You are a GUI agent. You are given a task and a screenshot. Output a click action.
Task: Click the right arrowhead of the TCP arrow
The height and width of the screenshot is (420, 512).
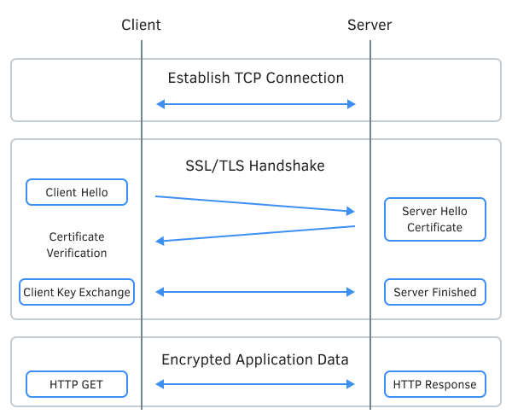point(351,104)
